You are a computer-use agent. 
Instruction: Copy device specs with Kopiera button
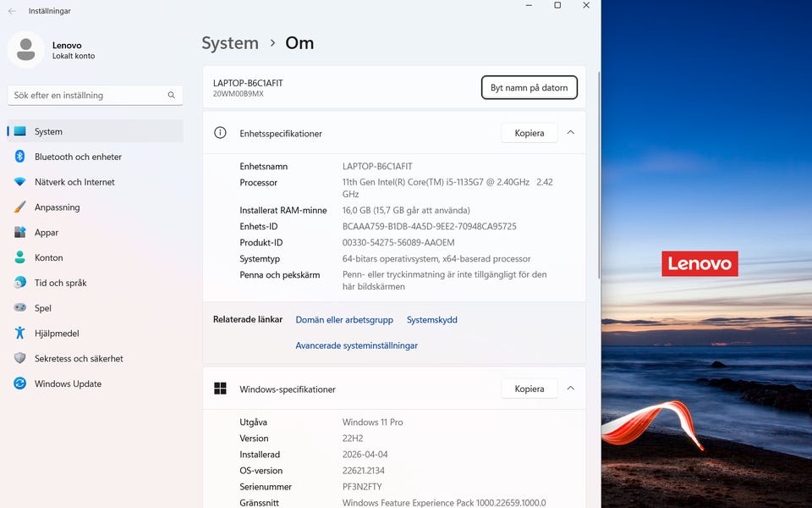click(529, 133)
